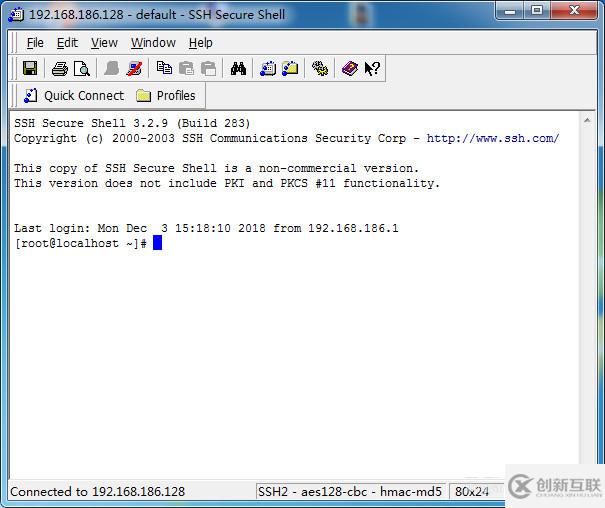Screen dimensions: 605x508
Task: Click the 'Last login: Mon Dec 3' line
Action: click(x=206, y=228)
